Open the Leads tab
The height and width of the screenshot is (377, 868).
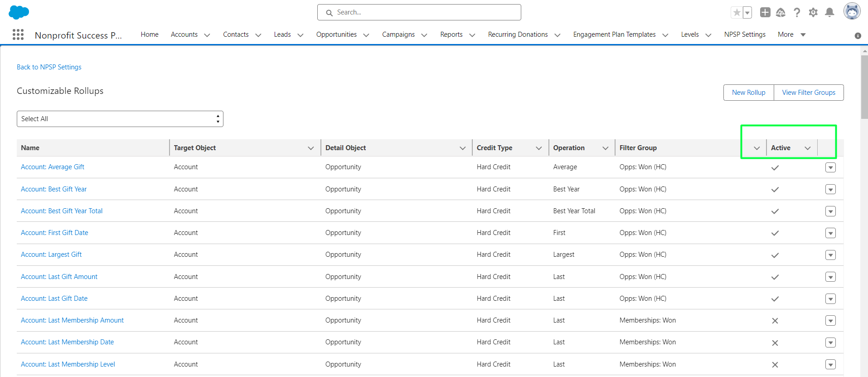[282, 34]
